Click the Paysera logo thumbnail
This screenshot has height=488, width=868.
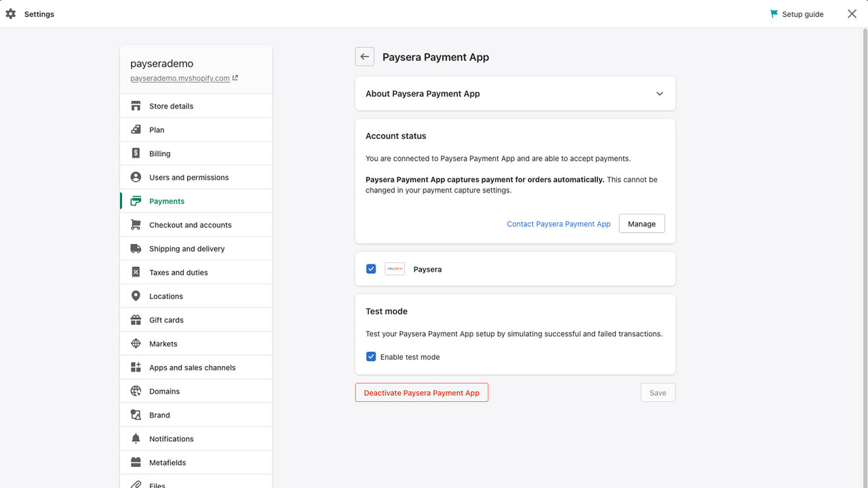pos(395,269)
